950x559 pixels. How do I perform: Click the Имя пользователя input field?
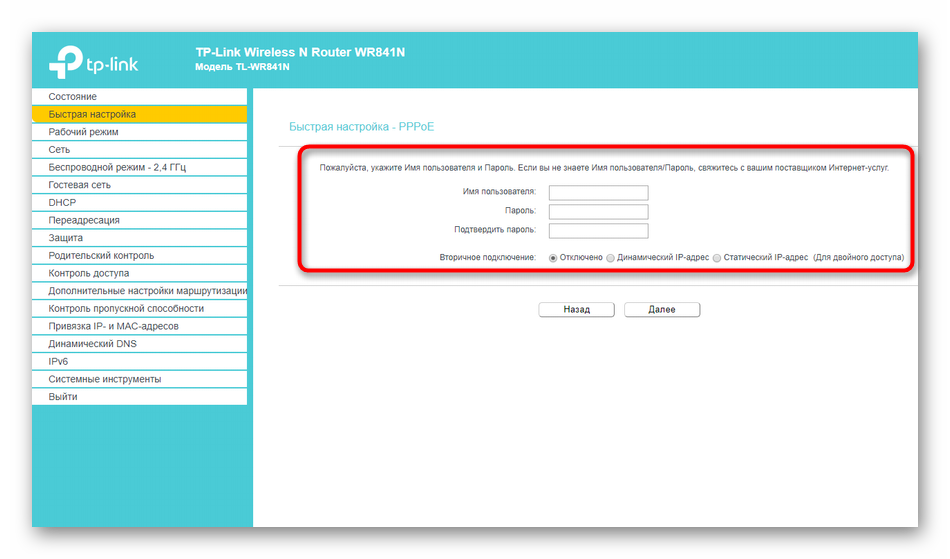point(598,193)
